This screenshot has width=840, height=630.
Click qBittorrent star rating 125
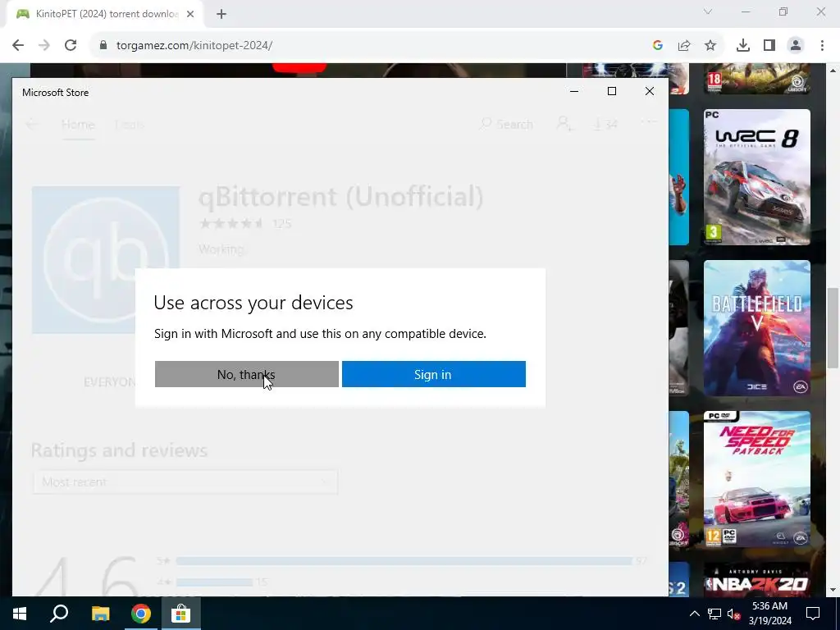pyautogui.click(x=245, y=223)
